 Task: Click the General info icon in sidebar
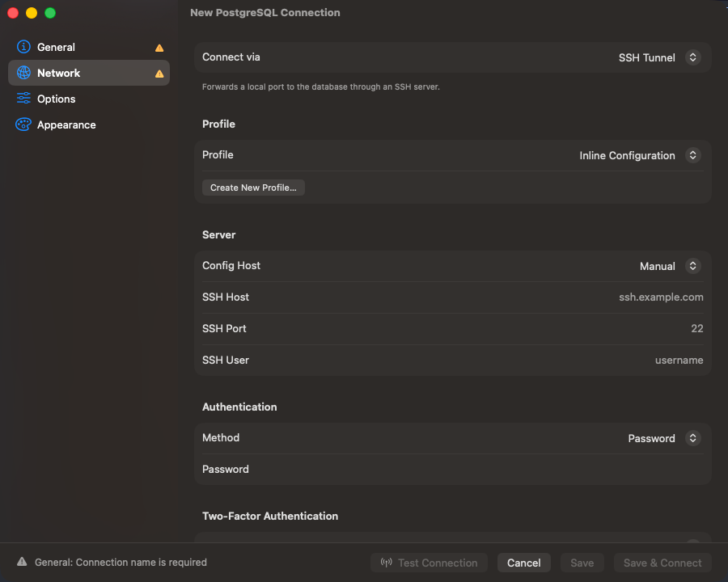(x=23, y=47)
